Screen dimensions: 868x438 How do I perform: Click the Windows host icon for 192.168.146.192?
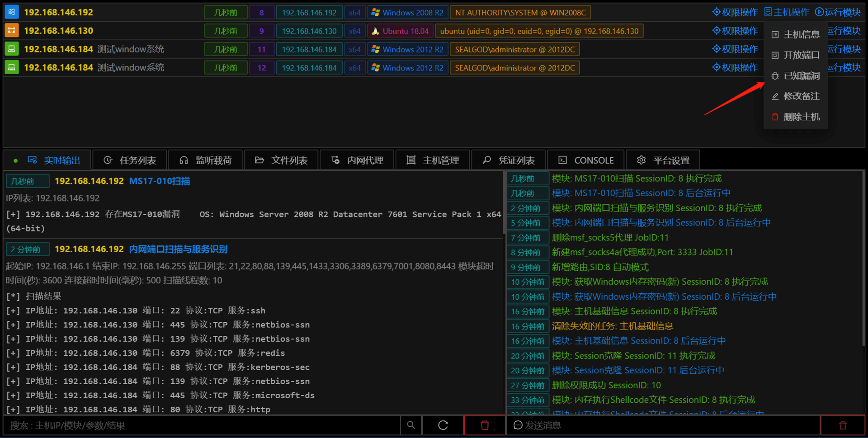pos(11,12)
